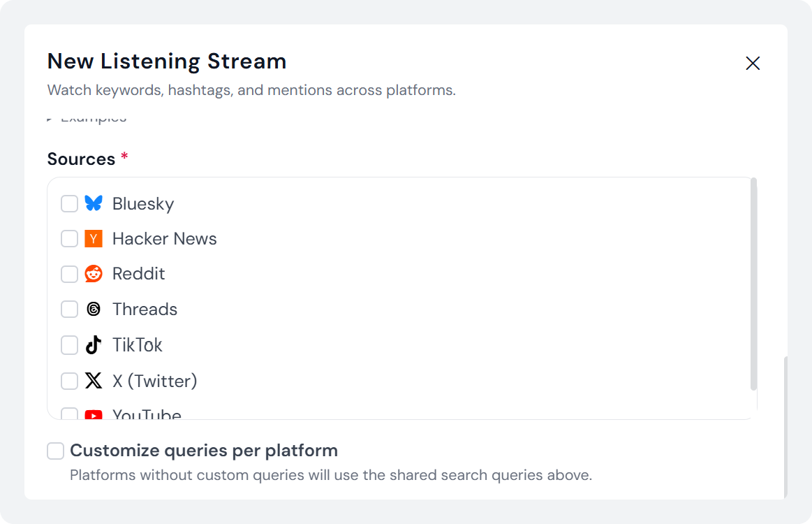The width and height of the screenshot is (812, 524).
Task: Click the X (Twitter) logo icon
Action: (x=94, y=381)
